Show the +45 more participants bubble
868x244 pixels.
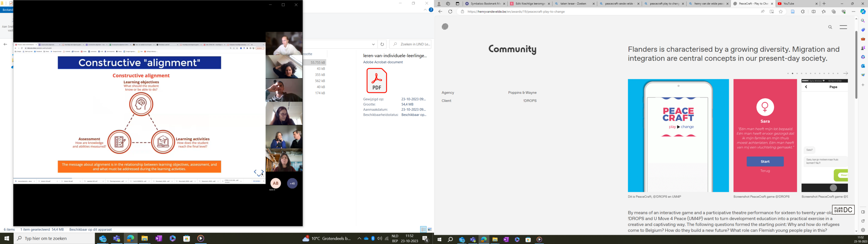(x=292, y=183)
